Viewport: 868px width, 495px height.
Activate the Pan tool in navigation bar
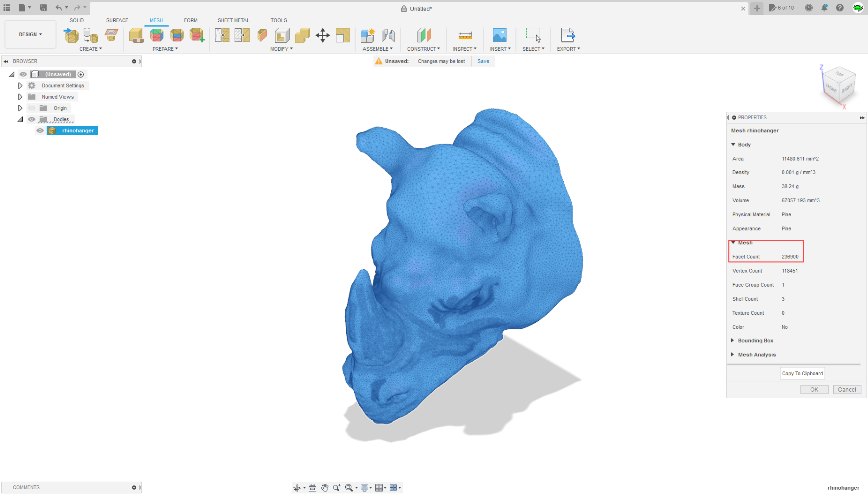(325, 488)
